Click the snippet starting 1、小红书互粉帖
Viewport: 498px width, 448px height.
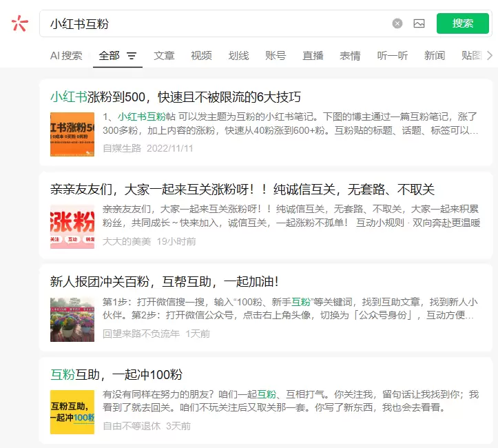pyautogui.click(x=290, y=123)
